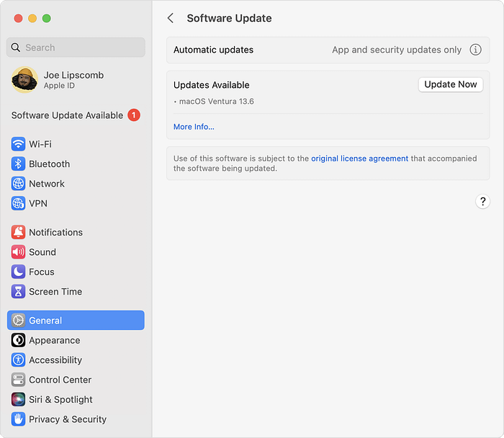Click the Wi-Fi sidebar icon
This screenshot has width=504, height=438.
[x=18, y=144]
